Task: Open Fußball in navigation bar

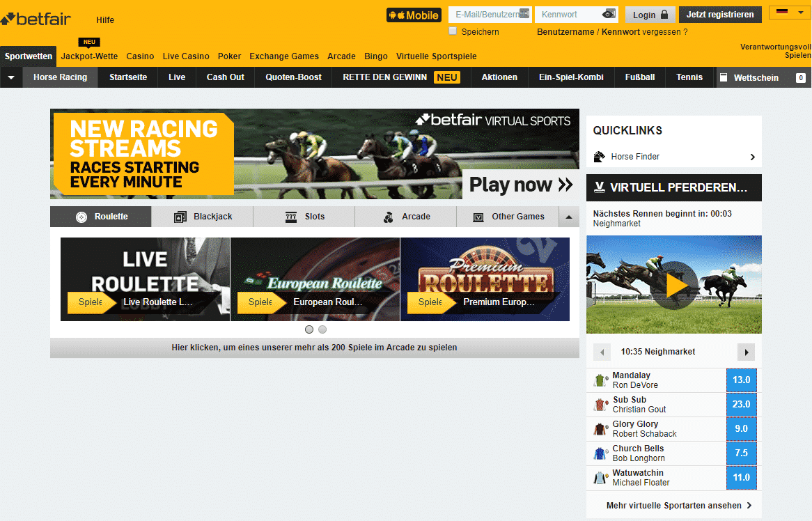Action: tap(640, 77)
